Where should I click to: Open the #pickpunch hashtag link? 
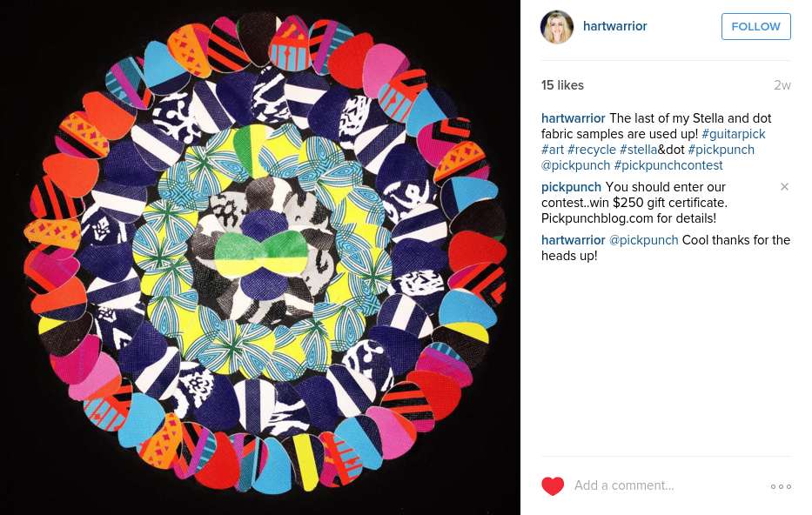coord(721,150)
